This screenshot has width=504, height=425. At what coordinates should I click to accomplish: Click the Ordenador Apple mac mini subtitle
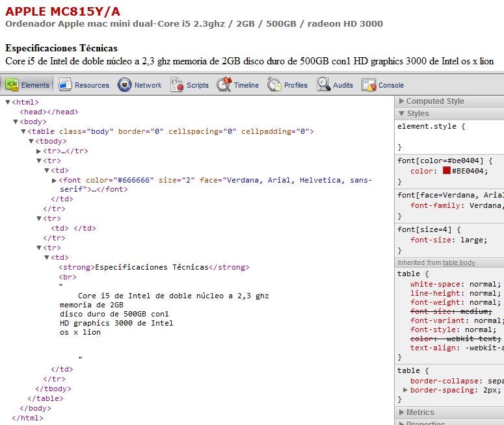tap(194, 24)
